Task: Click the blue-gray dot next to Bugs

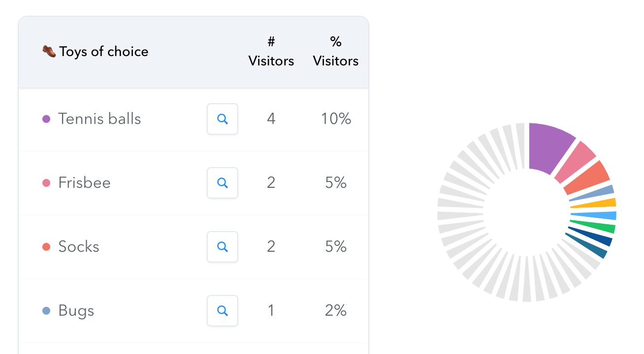Action: 46,311
